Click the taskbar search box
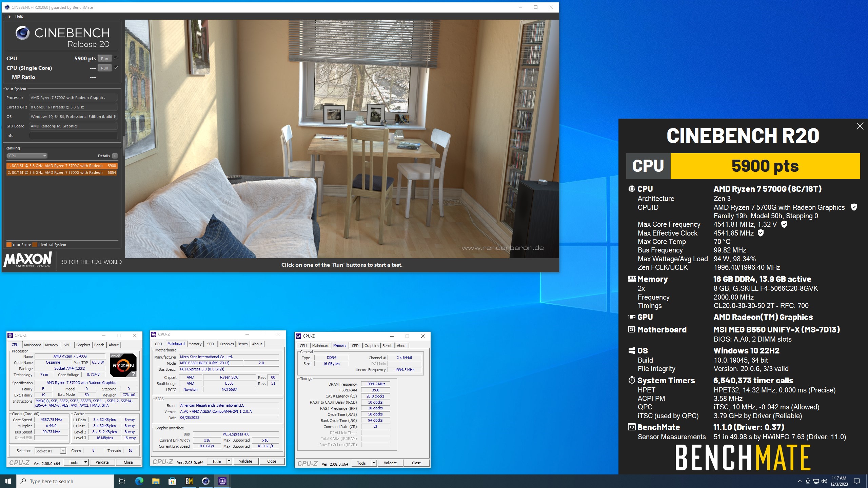Image resolution: width=868 pixels, height=488 pixels. pos(65,481)
